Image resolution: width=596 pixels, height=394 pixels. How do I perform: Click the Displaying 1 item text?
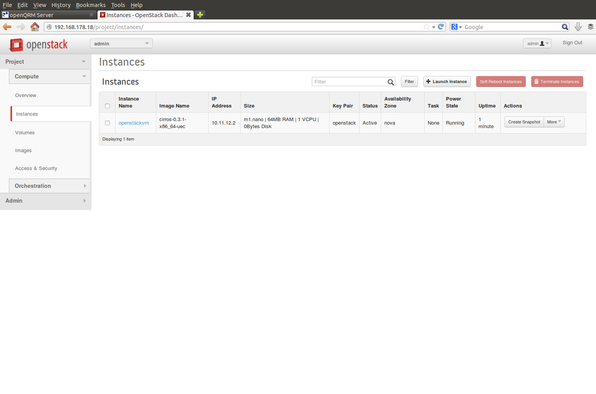(118, 139)
